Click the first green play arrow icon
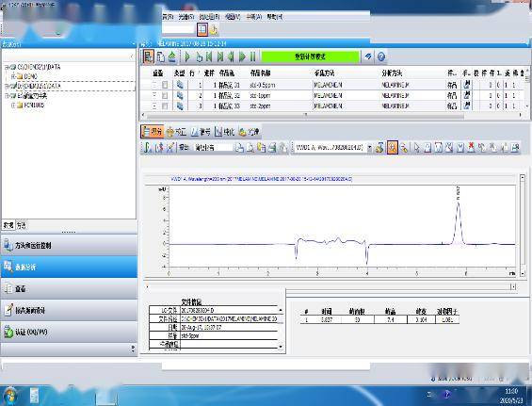Screen dimensions: 532x406 [x=187, y=57]
